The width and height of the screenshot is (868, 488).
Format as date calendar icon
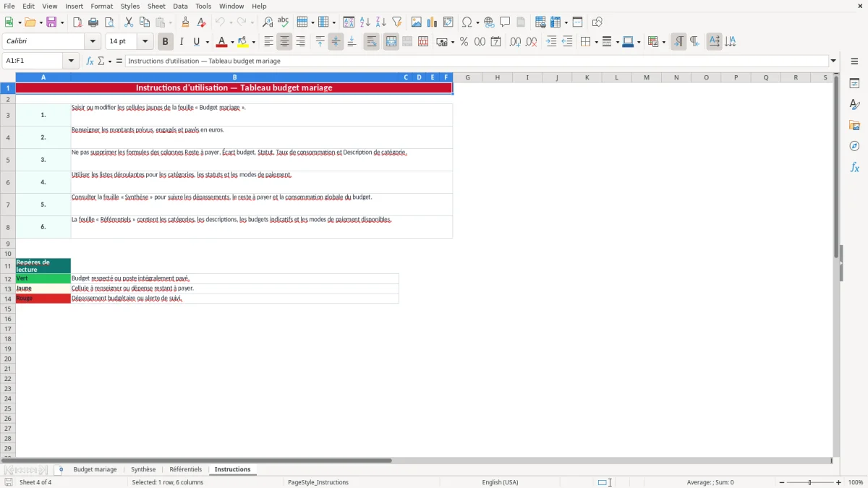pyautogui.click(x=495, y=42)
